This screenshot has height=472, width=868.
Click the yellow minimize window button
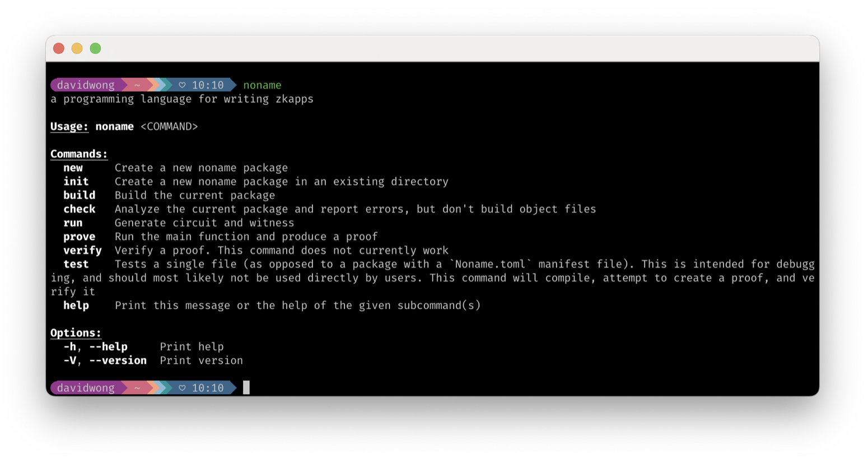[x=77, y=48]
